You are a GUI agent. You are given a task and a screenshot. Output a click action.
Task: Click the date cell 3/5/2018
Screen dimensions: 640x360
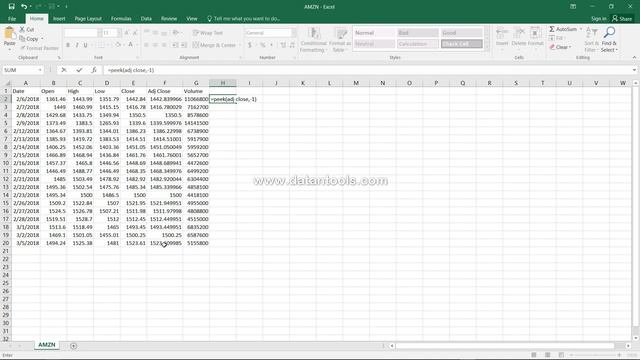click(26, 243)
